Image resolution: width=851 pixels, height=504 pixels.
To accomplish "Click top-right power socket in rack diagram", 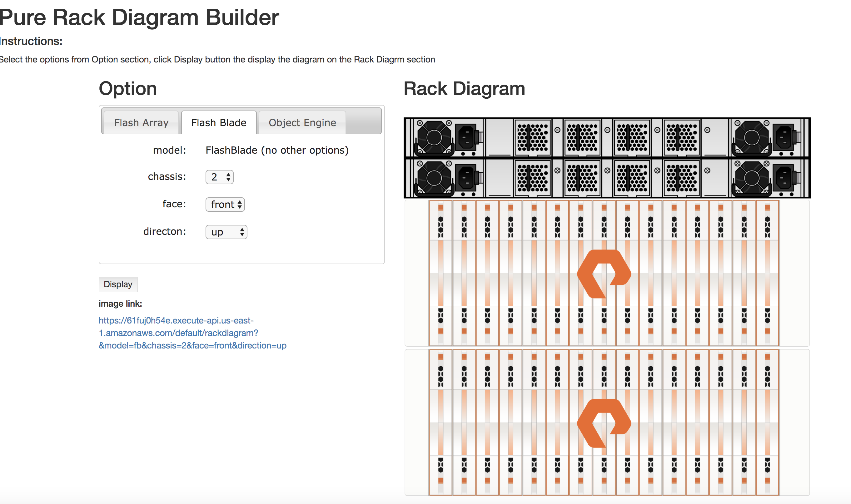I will tap(784, 137).
